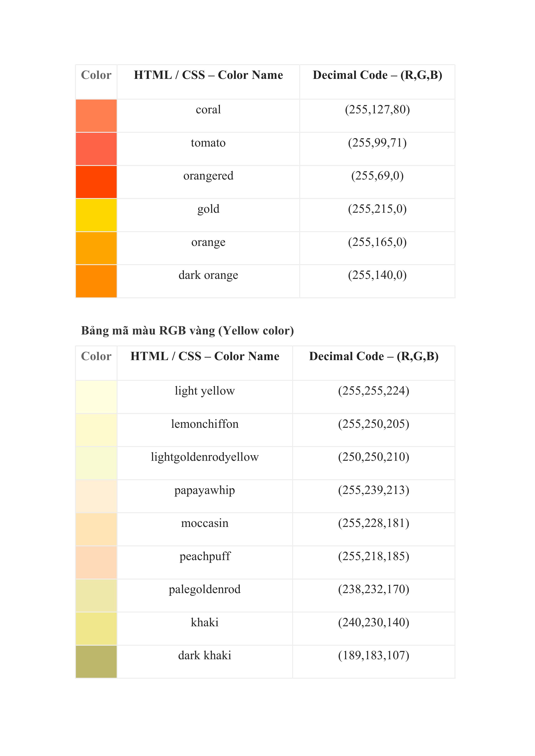Select the dark orange color swatch
The image size is (535, 756).
(x=96, y=281)
